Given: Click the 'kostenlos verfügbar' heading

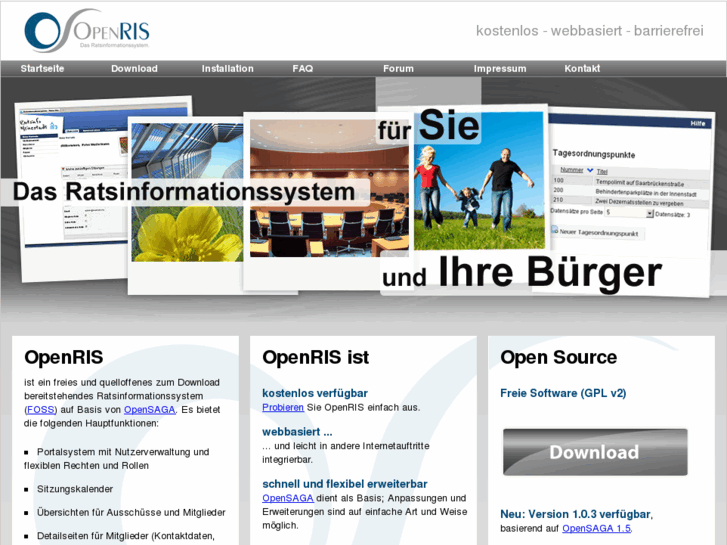Looking at the screenshot, I should [315, 393].
